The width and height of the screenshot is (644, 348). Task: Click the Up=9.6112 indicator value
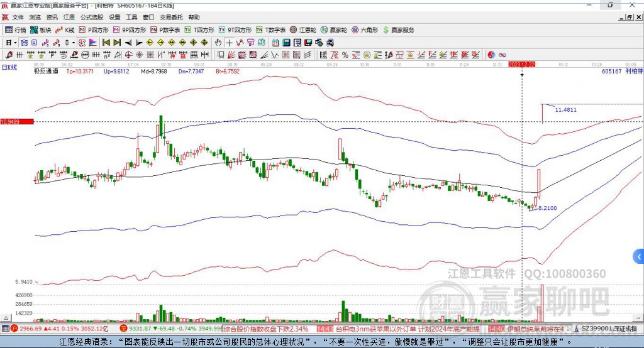tap(116, 72)
